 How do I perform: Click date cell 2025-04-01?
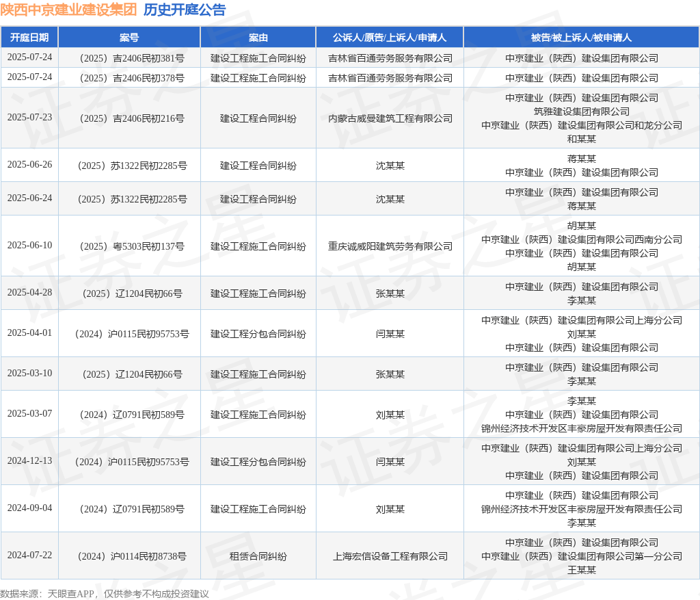click(29, 332)
